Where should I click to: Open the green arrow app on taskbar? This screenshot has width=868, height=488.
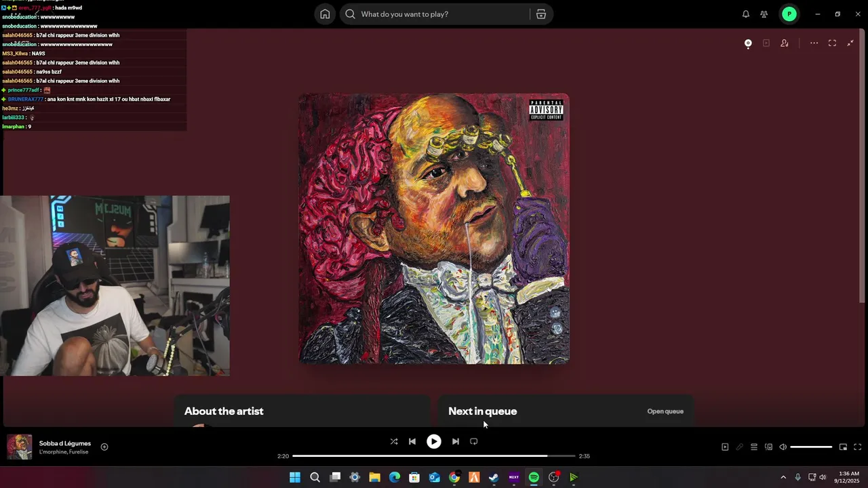574,478
